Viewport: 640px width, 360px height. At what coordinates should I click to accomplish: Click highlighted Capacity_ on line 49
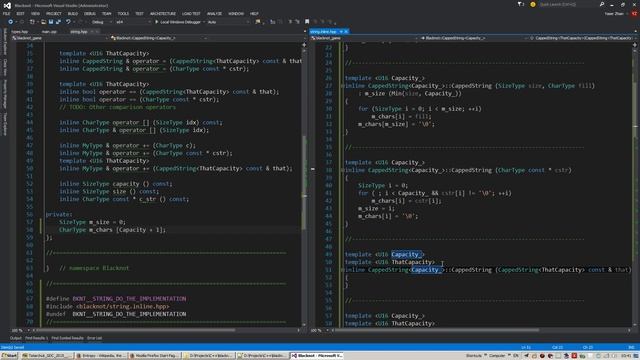(x=407, y=254)
